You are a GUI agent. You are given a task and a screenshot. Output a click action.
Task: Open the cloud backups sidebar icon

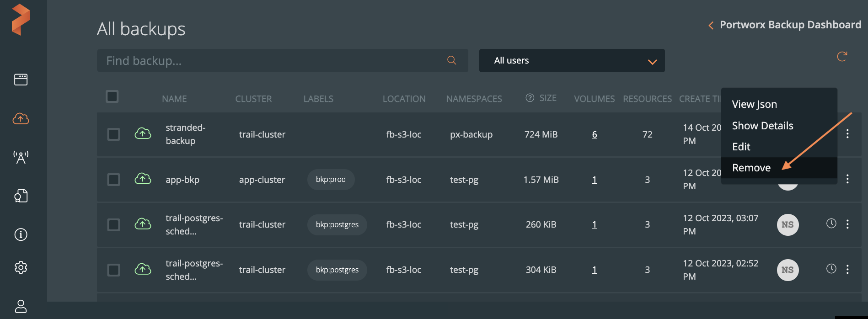(x=21, y=119)
